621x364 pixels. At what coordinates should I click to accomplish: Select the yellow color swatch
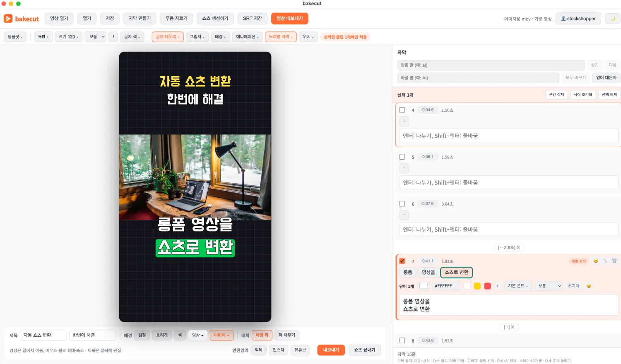(477, 286)
